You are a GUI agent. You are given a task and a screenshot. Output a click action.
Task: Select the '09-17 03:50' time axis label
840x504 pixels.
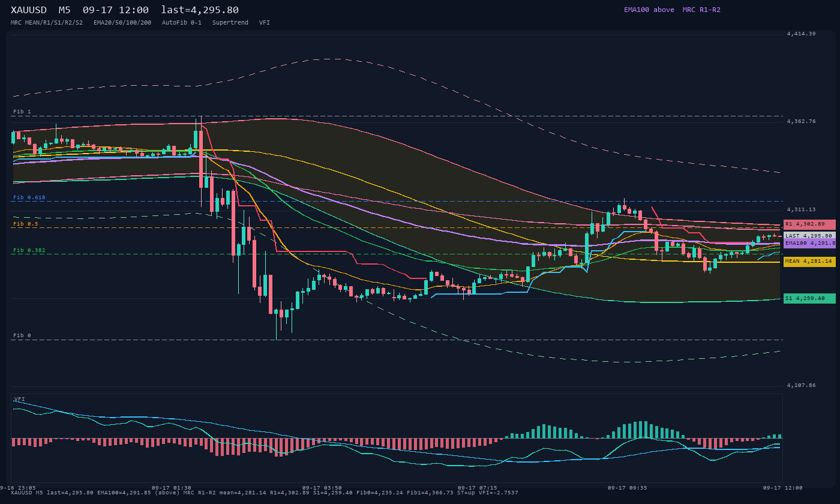(x=322, y=488)
